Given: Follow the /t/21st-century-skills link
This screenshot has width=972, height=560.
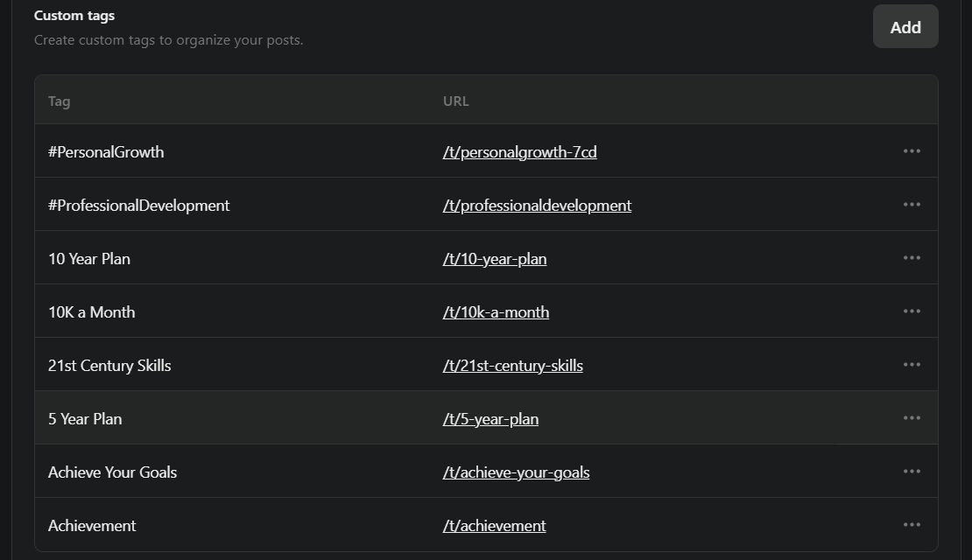Looking at the screenshot, I should (513, 365).
